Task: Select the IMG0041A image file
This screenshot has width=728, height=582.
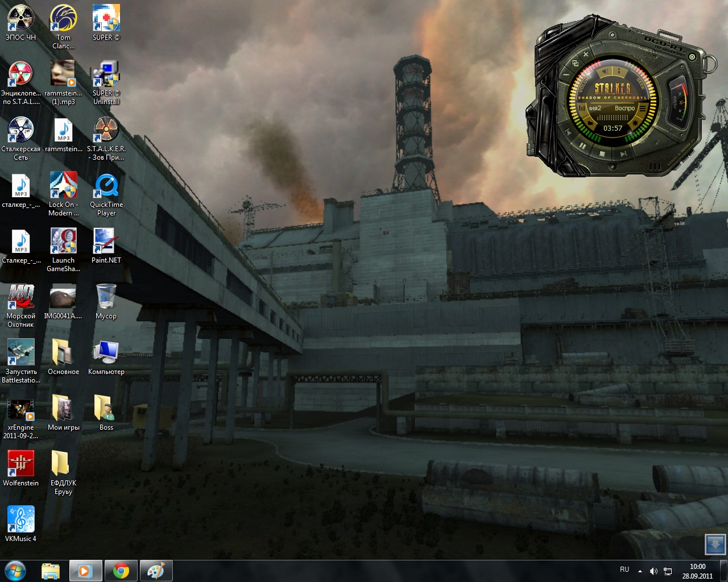Action: pyautogui.click(x=63, y=302)
